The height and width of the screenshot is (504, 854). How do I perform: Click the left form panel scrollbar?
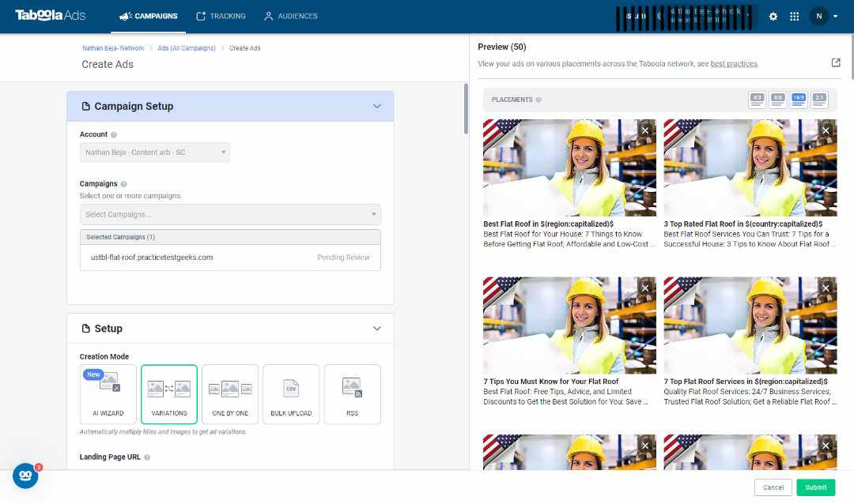(466, 109)
